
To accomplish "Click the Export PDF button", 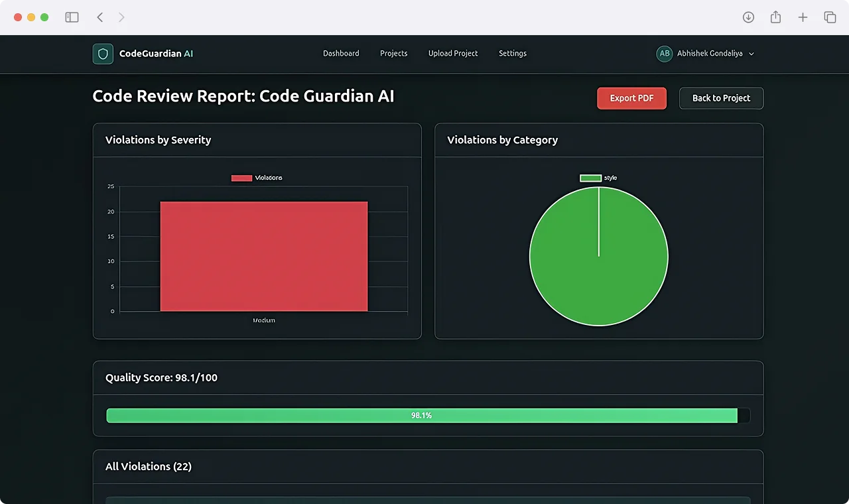I will (631, 98).
